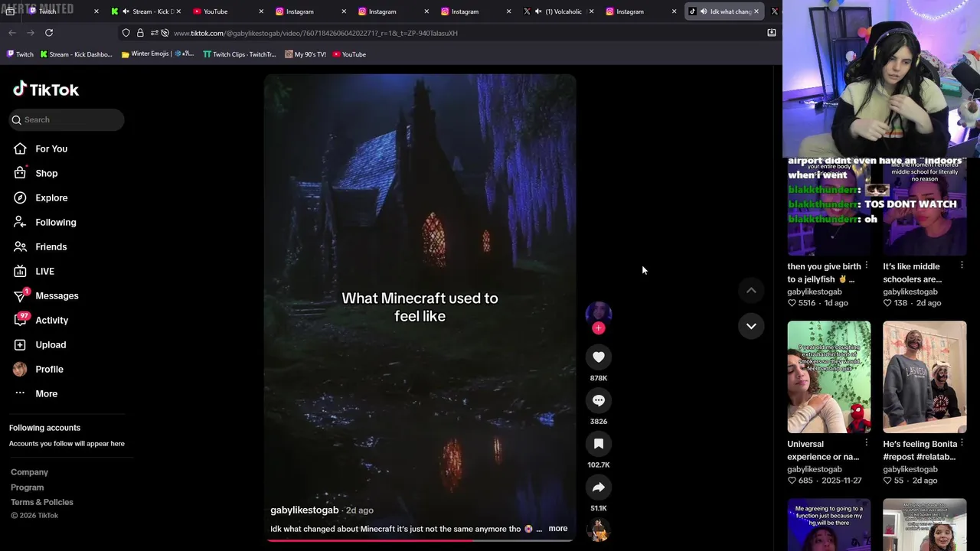Click the TikTok logo

[x=46, y=90]
